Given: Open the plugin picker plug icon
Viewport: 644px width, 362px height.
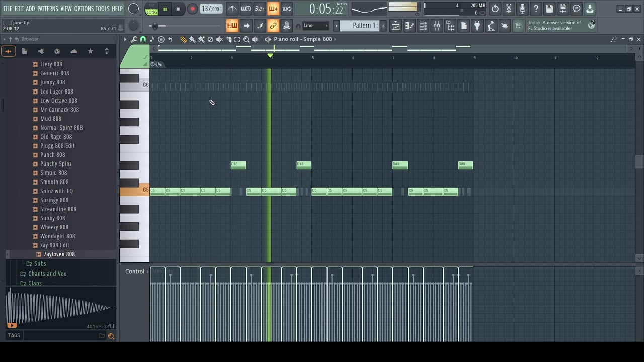Looking at the screenshot, I should pos(477,26).
